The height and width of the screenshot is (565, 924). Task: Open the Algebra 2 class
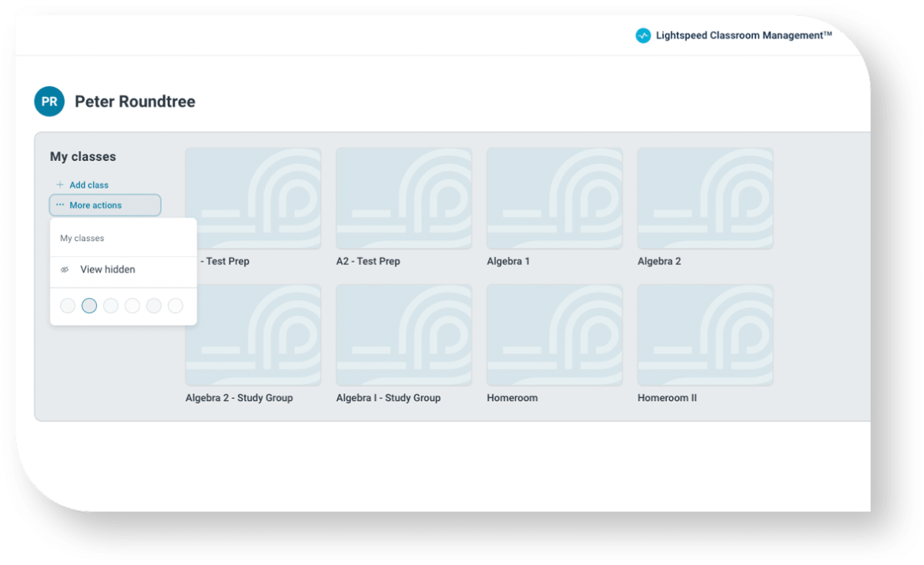[x=705, y=198]
